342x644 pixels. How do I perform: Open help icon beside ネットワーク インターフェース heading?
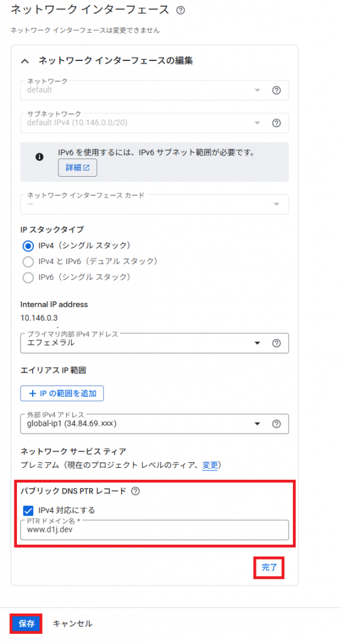180,10
